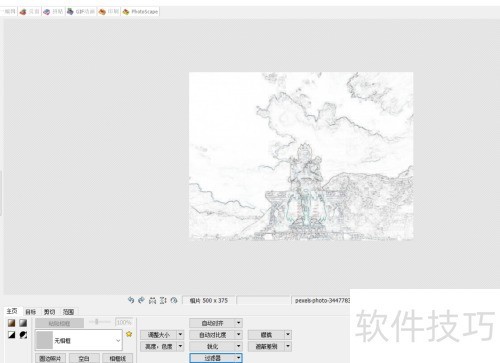Screen dimensions: 500x363
Task: Click the empty status box beside photo size
Action: [263, 300]
